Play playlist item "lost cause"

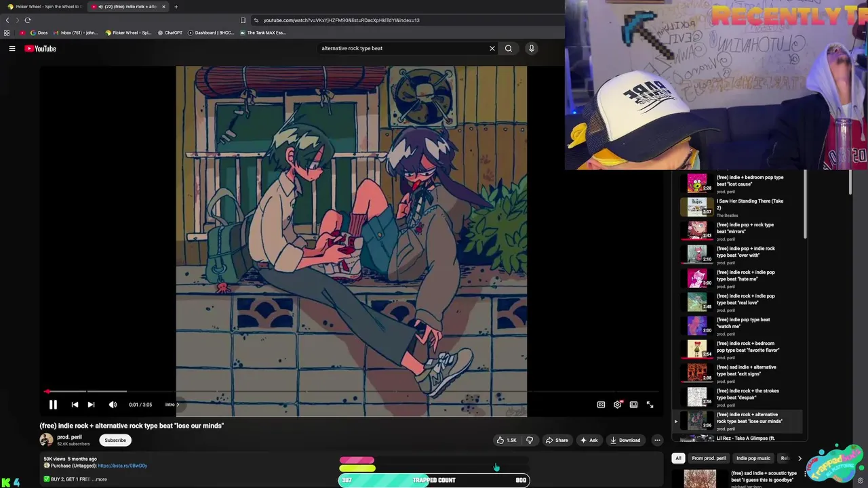tap(737, 184)
